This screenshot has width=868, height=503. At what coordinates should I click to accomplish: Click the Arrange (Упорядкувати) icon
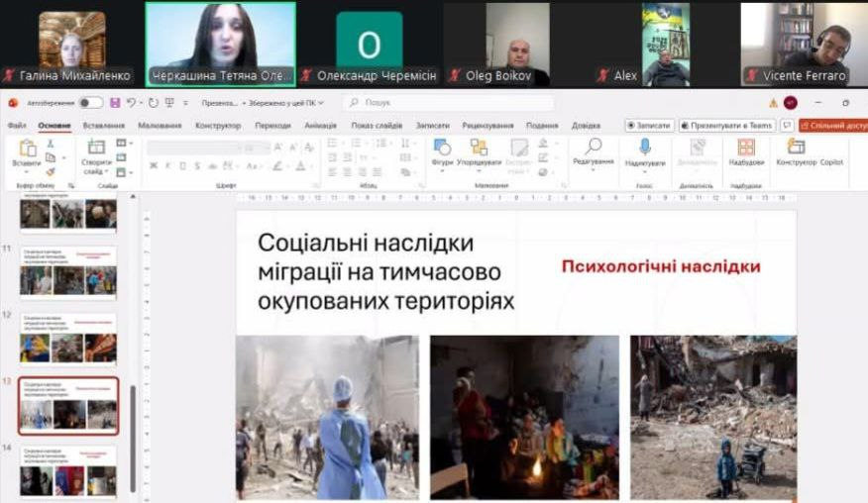479,149
